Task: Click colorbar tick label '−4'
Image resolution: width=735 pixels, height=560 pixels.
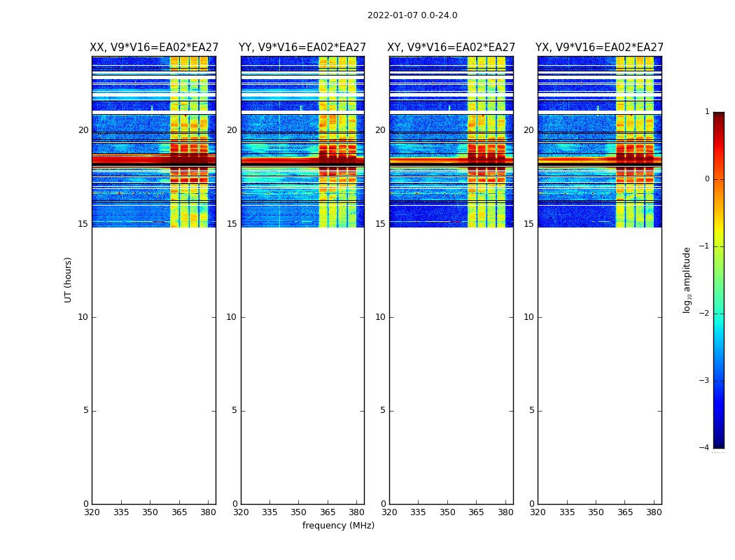Action: pyautogui.click(x=704, y=447)
